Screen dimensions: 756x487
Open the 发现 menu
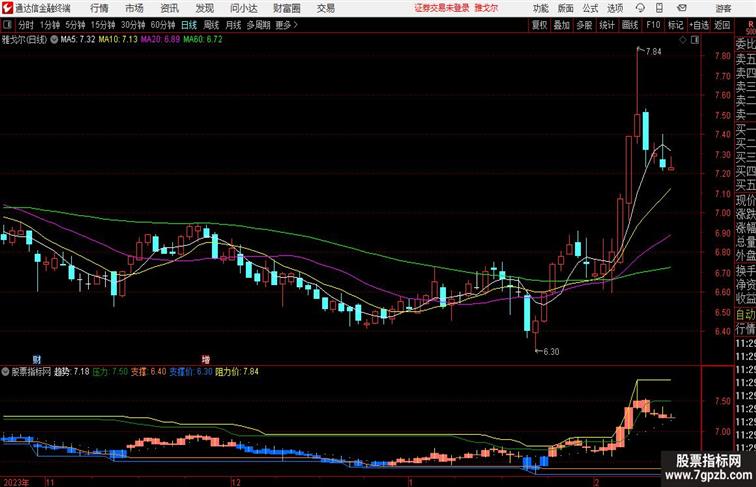pos(204,8)
